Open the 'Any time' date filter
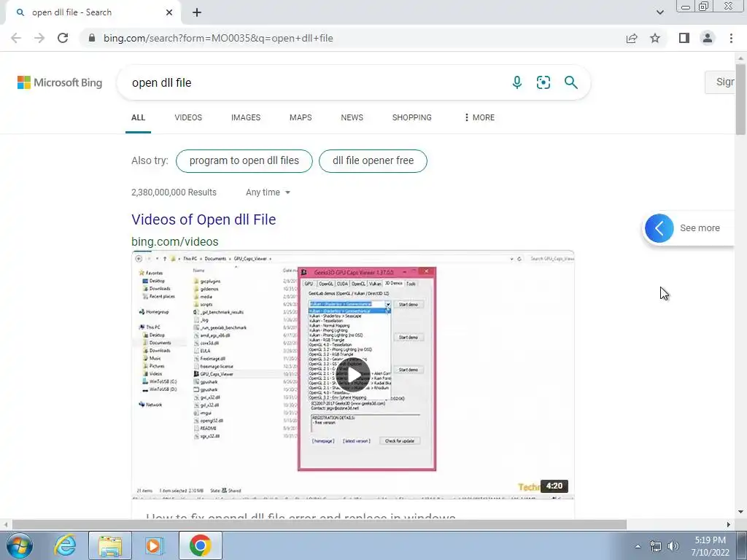 click(268, 192)
